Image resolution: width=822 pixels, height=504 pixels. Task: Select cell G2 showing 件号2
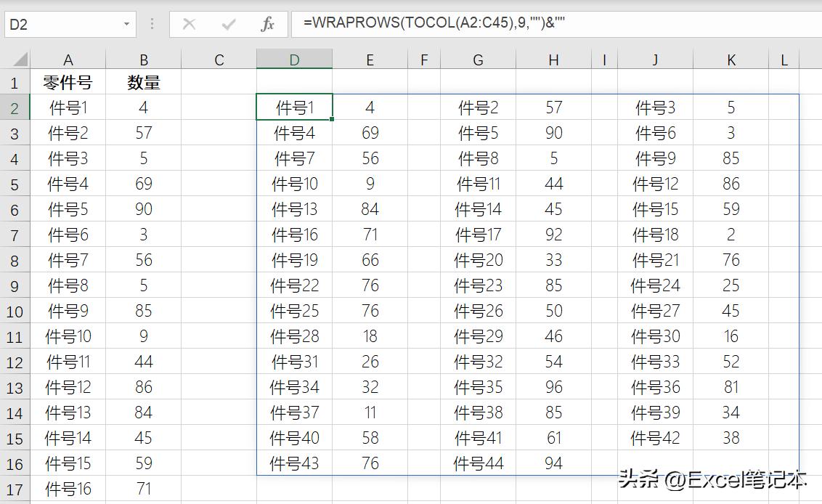pos(478,107)
